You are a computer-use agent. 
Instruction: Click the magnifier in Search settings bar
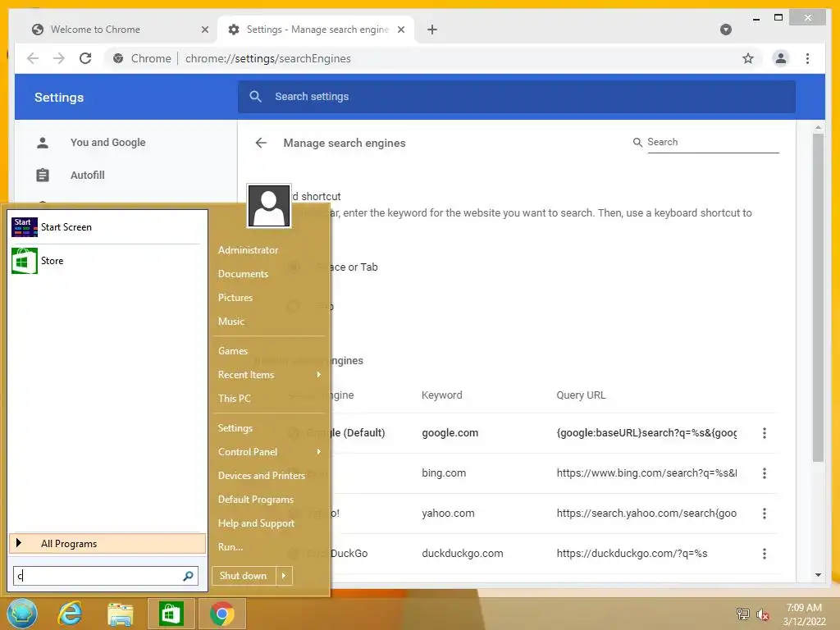pyautogui.click(x=256, y=97)
